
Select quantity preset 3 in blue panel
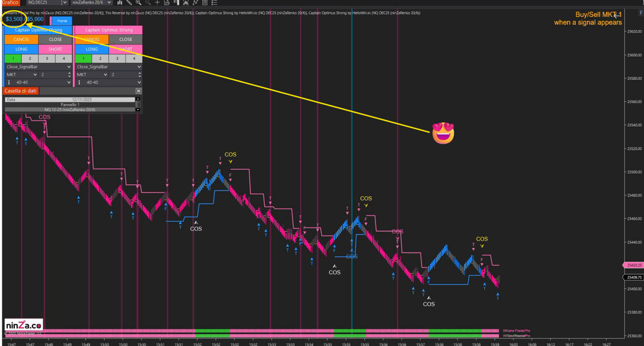(47, 58)
